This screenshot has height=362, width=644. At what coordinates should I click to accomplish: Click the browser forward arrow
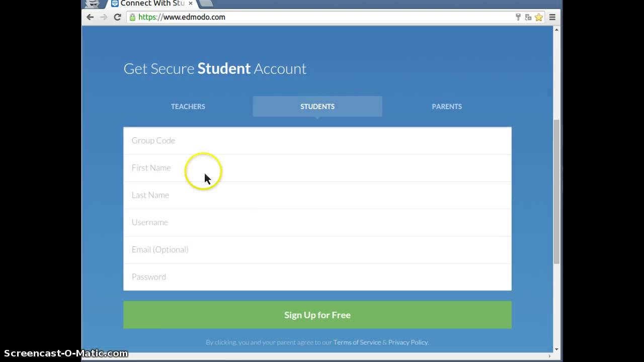coord(104,17)
